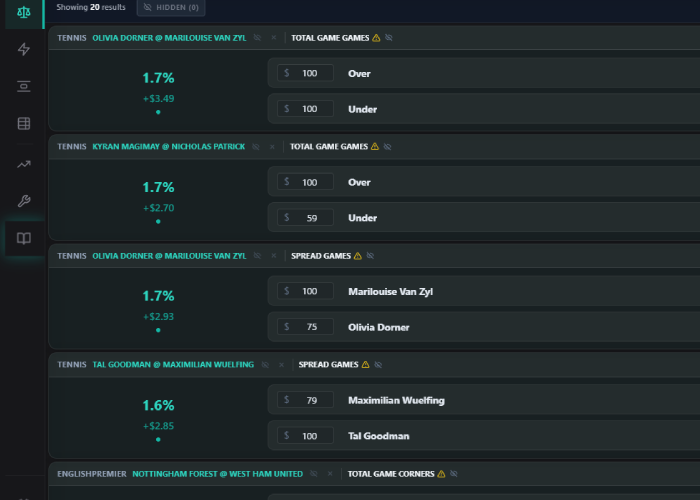Dismiss the Olivia Dorner Spread Games row
700x500 pixels.
point(274,255)
